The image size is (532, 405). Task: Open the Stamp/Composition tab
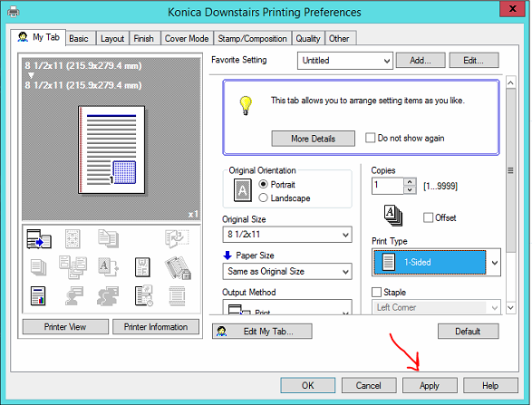[x=252, y=38]
